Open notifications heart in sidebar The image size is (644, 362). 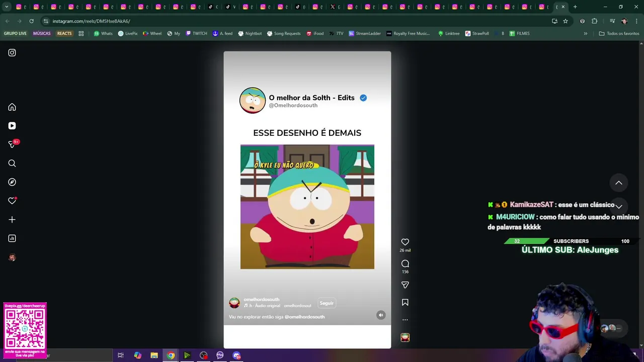(12, 201)
